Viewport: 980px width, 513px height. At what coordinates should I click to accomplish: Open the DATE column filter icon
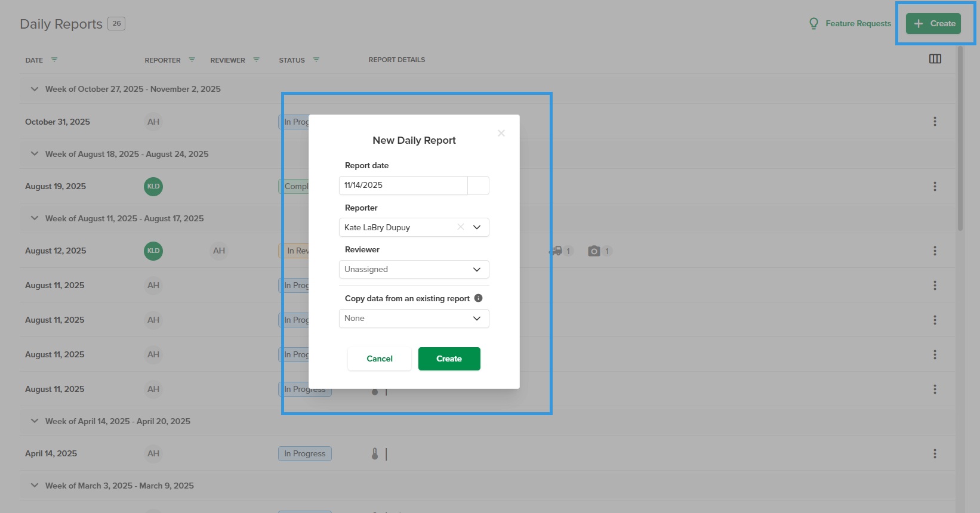54,60
